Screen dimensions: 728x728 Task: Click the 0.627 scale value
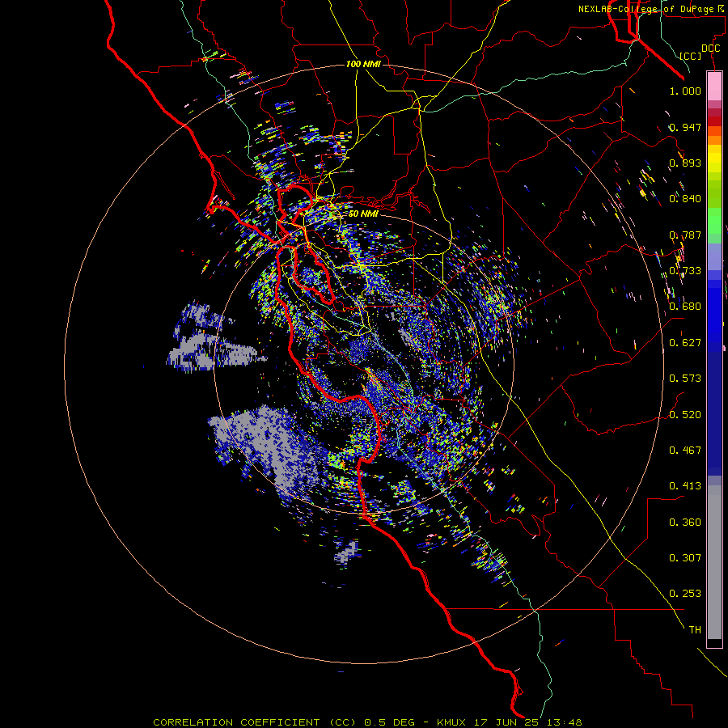[x=685, y=343]
